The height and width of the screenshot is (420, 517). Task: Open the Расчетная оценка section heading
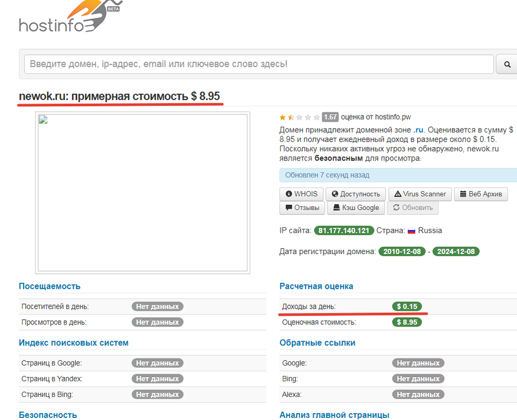(316, 286)
